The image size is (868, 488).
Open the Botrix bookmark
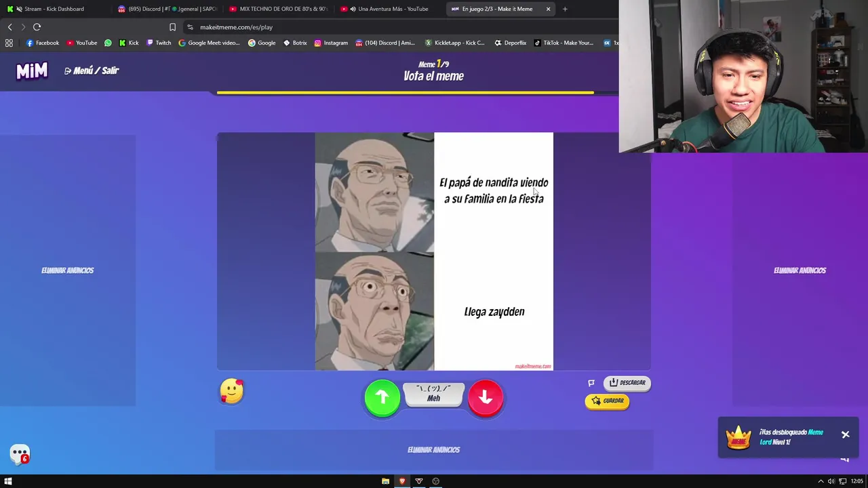tap(295, 43)
